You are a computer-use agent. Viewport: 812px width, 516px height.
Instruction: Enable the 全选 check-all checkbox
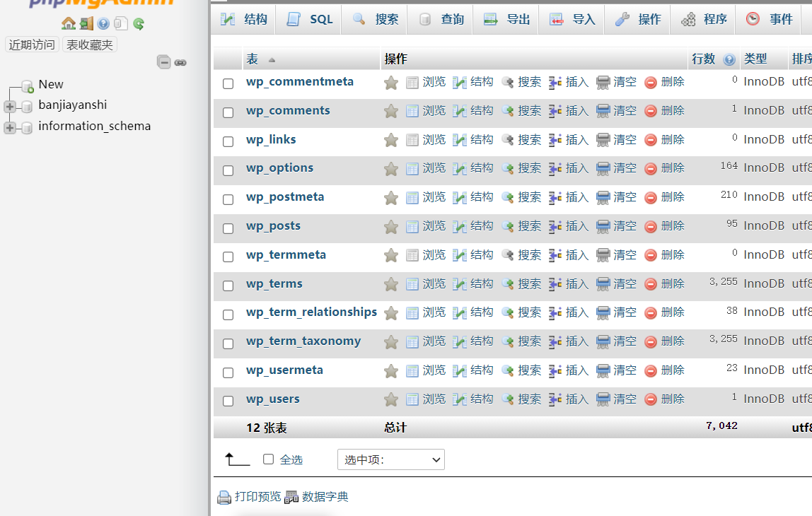[268, 459]
